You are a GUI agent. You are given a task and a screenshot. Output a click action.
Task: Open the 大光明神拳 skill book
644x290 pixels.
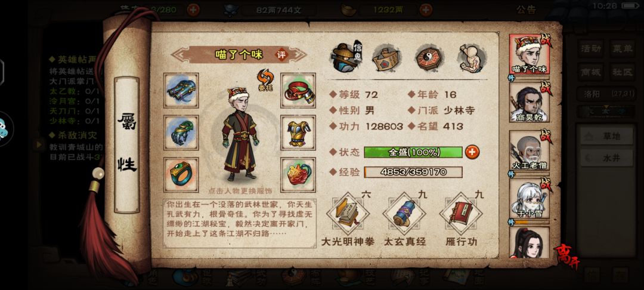[348, 214]
